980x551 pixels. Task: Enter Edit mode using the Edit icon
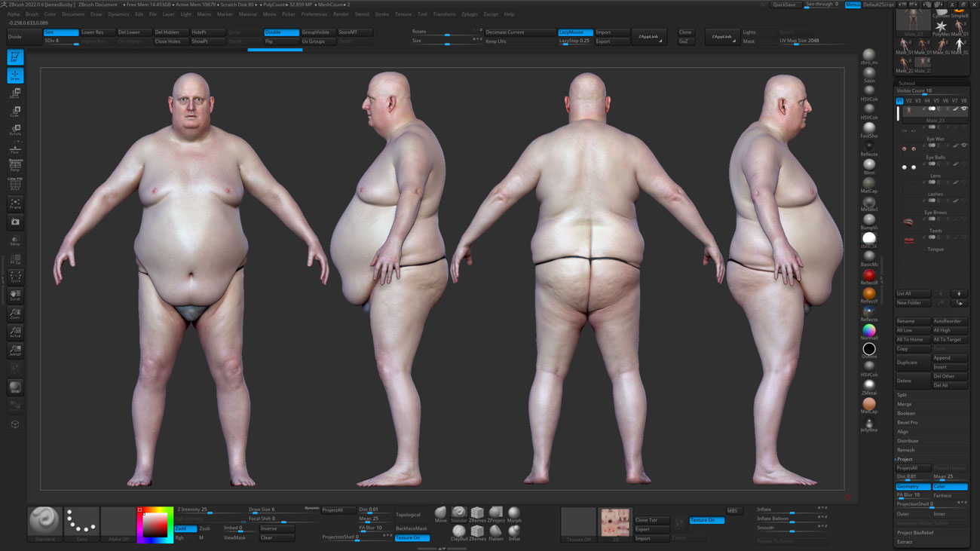(x=14, y=56)
